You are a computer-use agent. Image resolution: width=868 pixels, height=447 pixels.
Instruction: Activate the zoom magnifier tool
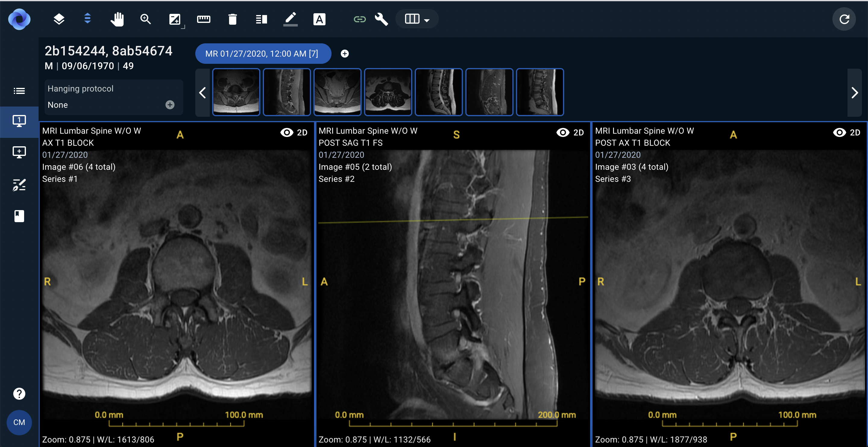146,19
